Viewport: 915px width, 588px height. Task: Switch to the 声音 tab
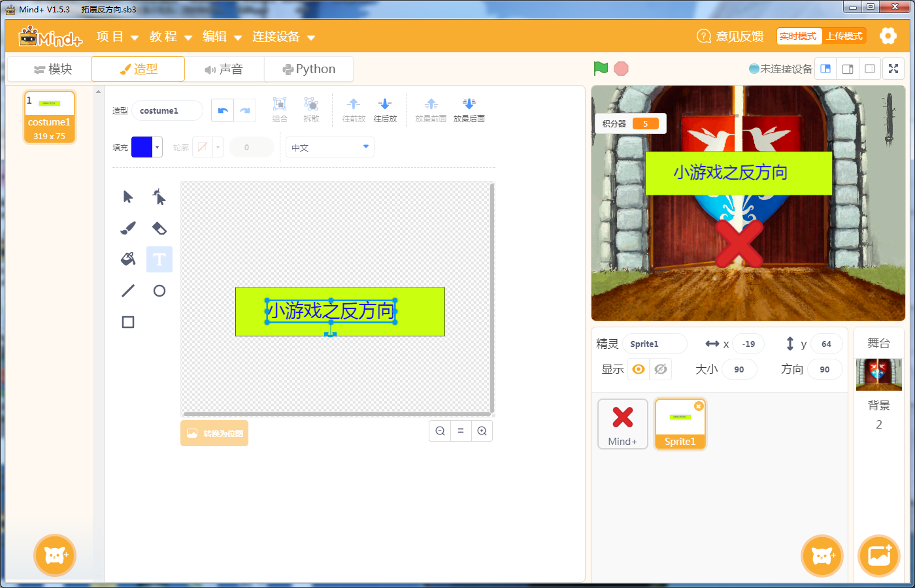[x=224, y=69]
